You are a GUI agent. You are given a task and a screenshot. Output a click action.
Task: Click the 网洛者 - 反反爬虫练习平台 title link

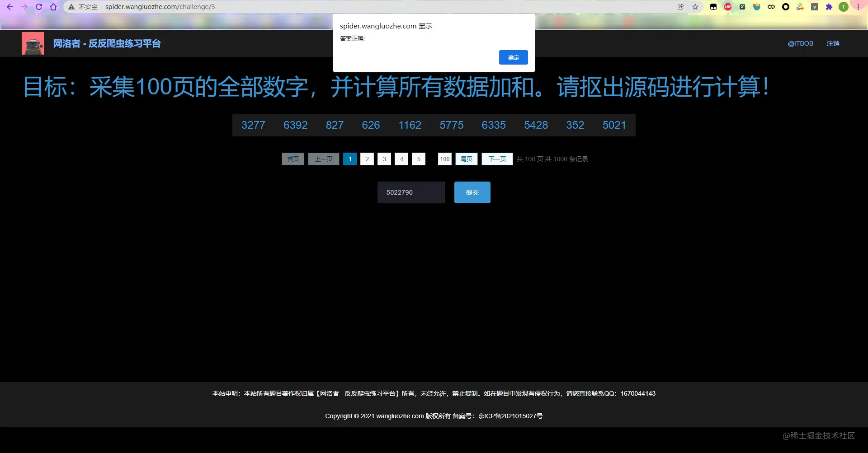click(x=107, y=43)
